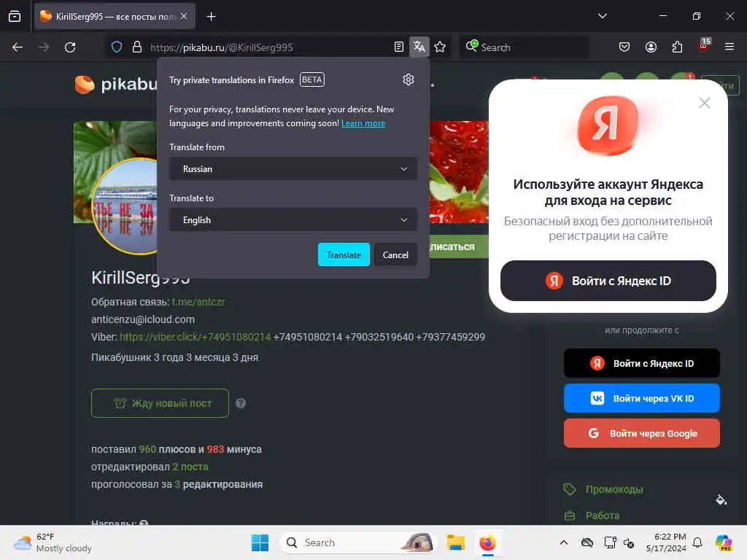The height and width of the screenshot is (560, 747).
Task: Click the address bar URL pikabu.ru
Action: coord(221,47)
